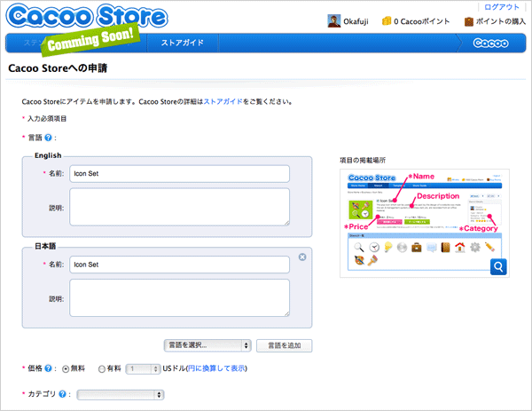Click the 0 Cacooポイント text

421,21
